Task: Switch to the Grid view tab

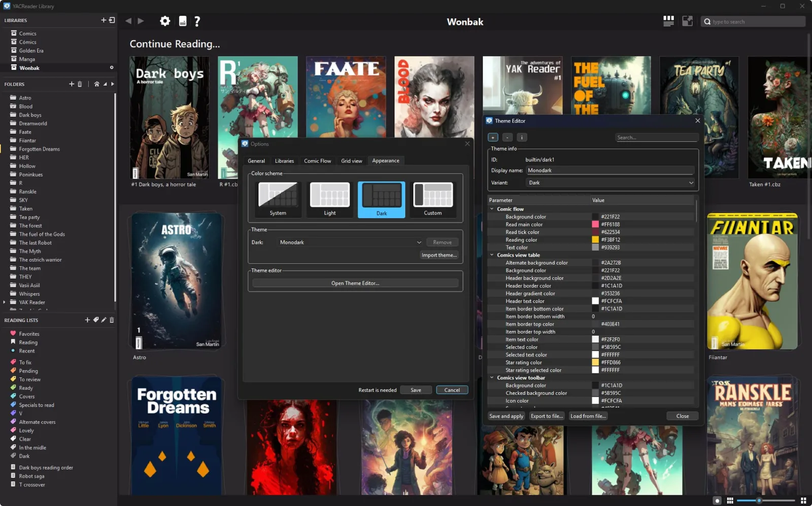Action: [x=352, y=161]
